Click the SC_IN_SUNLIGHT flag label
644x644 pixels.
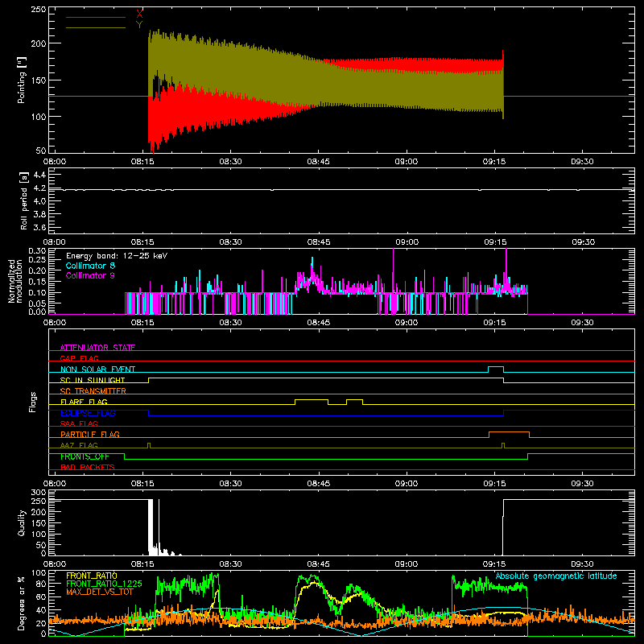[x=93, y=380]
